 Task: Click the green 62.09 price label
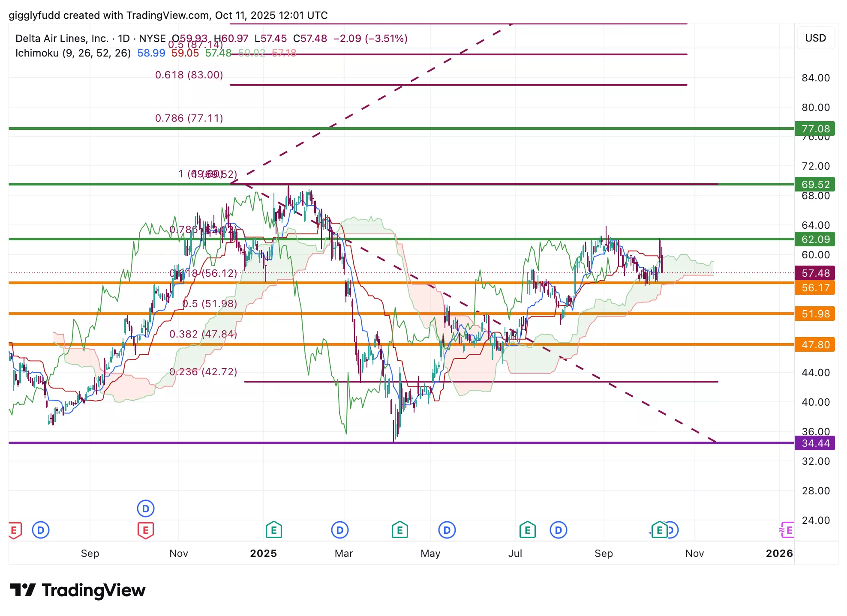tap(814, 239)
